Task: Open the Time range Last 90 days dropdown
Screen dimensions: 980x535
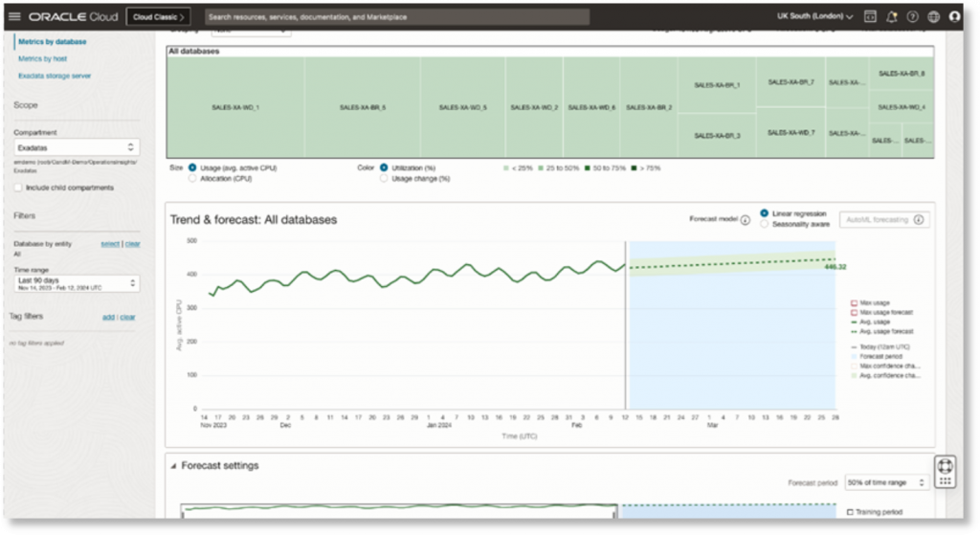Action: point(77,284)
